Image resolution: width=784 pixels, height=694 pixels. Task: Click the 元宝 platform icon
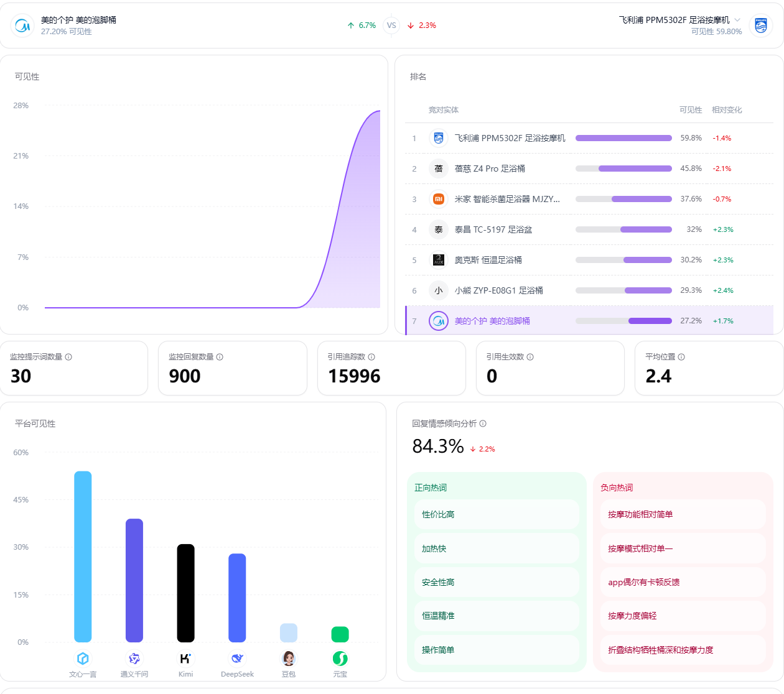coord(340,659)
